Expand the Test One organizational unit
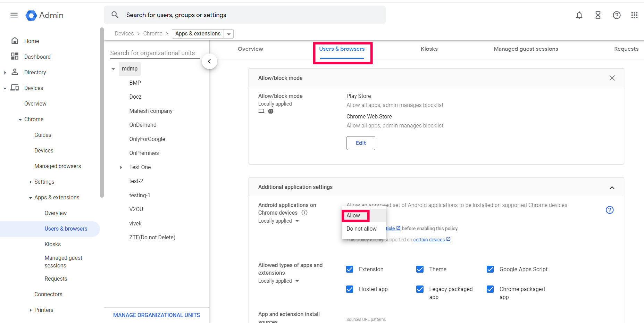 point(121,167)
